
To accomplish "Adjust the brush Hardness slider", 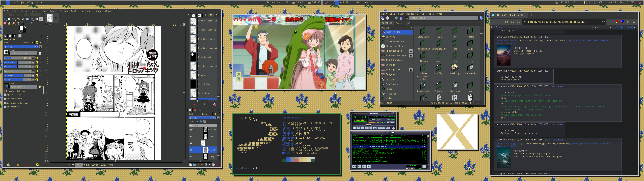I will point(17,75).
